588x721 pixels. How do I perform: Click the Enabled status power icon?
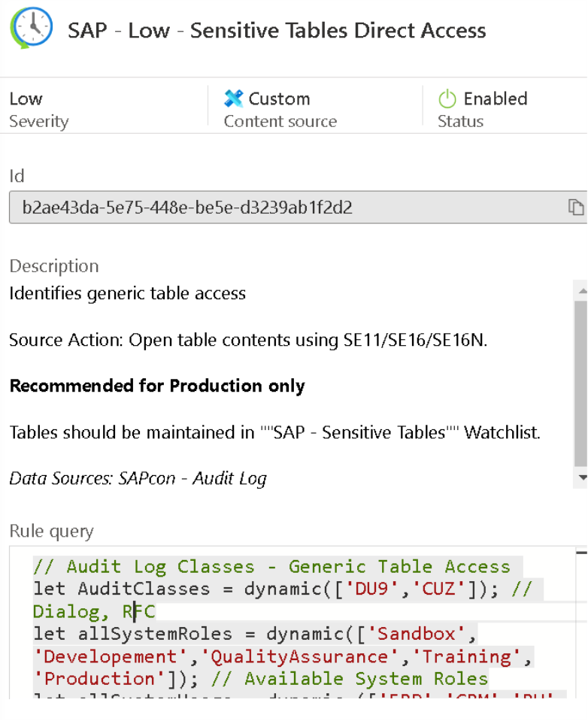pos(447,98)
